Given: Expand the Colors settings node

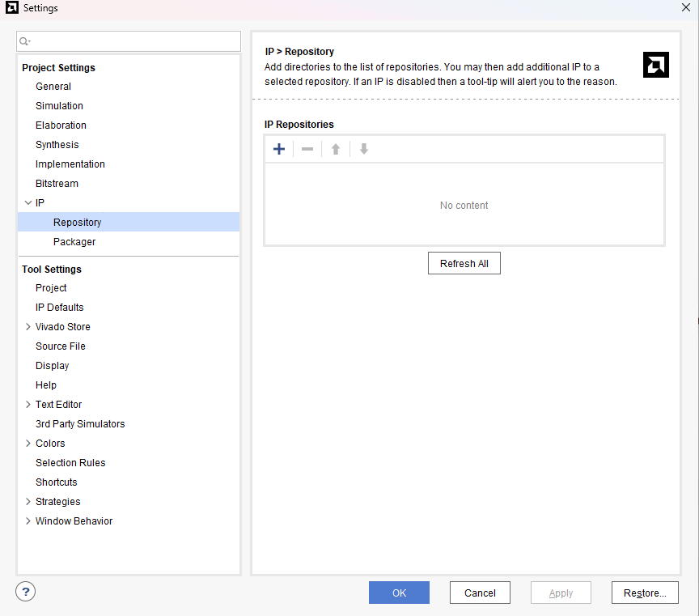Looking at the screenshot, I should (28, 444).
